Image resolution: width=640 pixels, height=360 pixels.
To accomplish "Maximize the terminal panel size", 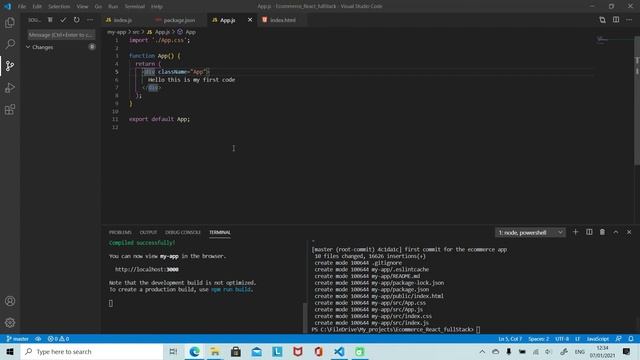I will 616,232.
